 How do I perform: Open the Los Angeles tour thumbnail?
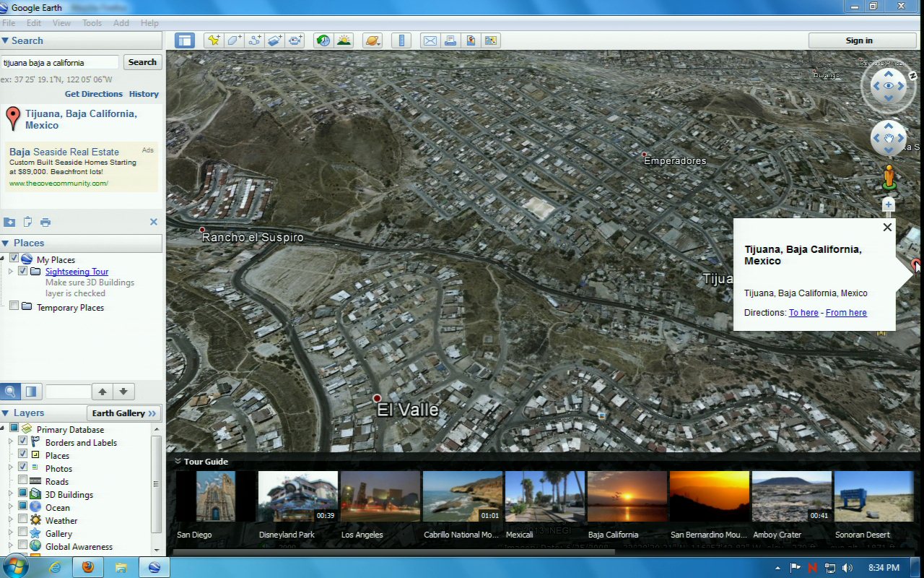[380, 497]
